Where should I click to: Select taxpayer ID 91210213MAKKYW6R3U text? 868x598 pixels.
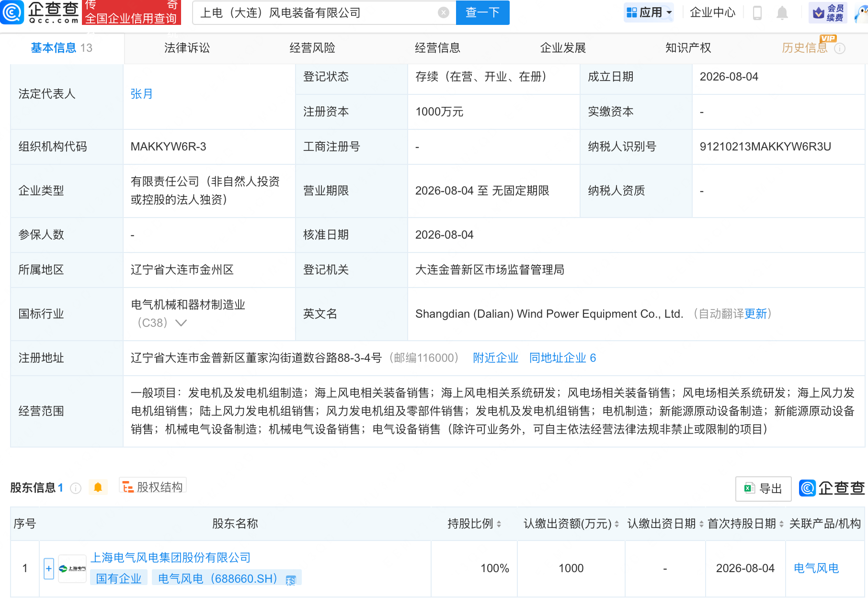(765, 147)
